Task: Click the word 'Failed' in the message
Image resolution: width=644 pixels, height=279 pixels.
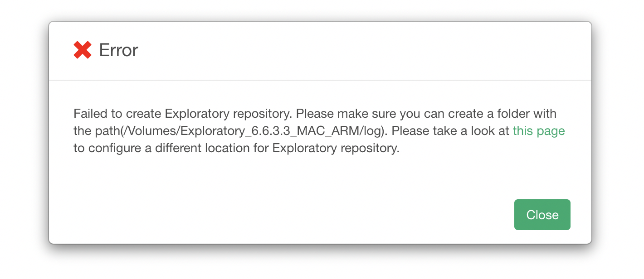Action: point(88,113)
